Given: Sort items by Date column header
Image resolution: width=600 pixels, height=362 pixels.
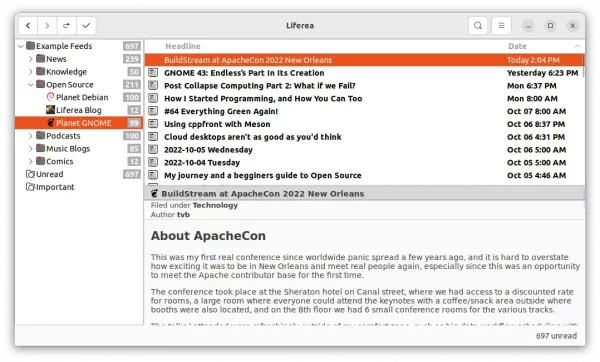Looking at the screenshot, I should [x=517, y=46].
